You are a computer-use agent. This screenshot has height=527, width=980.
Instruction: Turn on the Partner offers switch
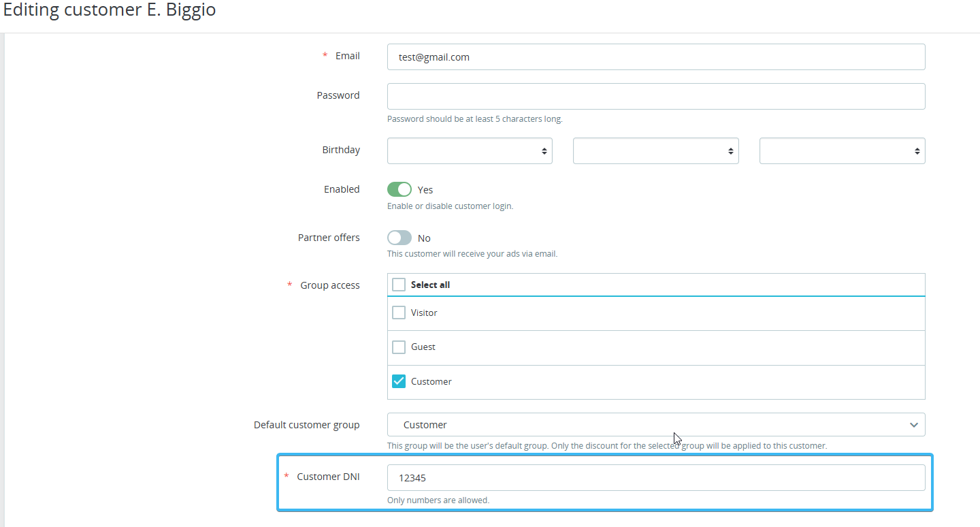pos(399,238)
